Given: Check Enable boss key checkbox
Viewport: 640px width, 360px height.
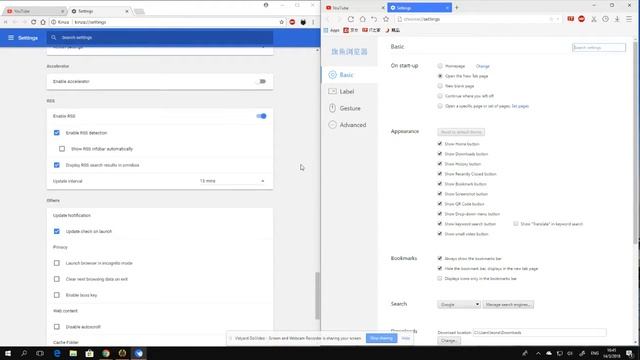Looking at the screenshot, I should pos(57,295).
